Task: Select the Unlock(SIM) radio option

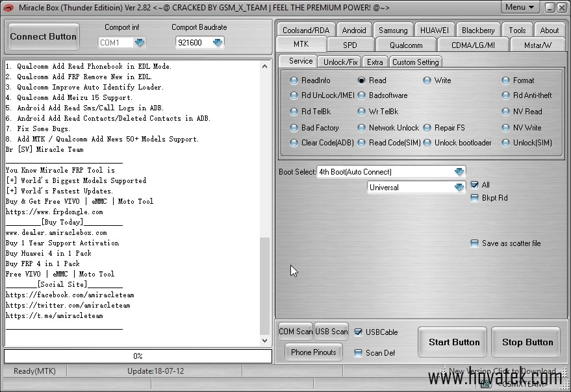Action: 527,143
